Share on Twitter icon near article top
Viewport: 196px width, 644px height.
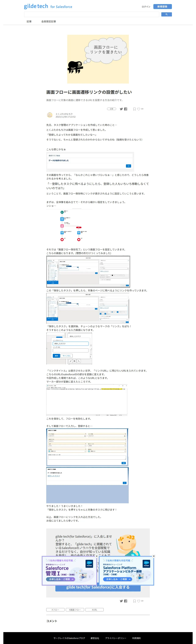pos(121,109)
